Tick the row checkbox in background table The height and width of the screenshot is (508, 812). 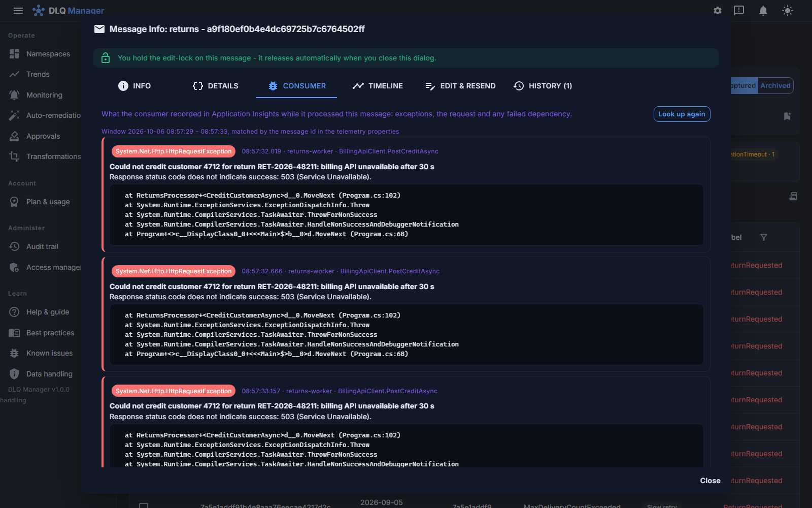coord(144,505)
